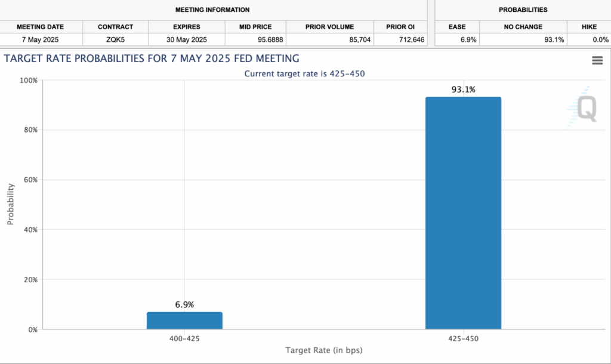The height and width of the screenshot is (364, 611).
Task: Click the HIKE probability header
Action: pos(589,27)
